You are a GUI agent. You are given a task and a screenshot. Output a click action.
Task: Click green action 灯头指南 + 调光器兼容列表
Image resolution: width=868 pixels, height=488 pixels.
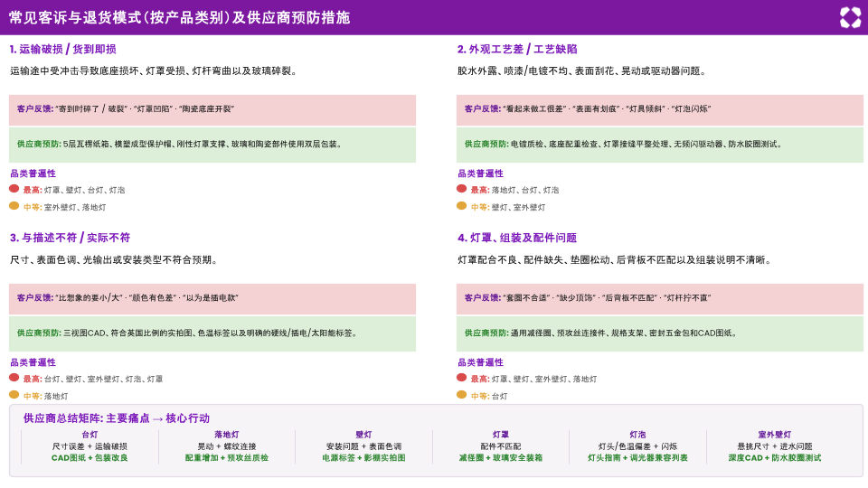coord(637,458)
